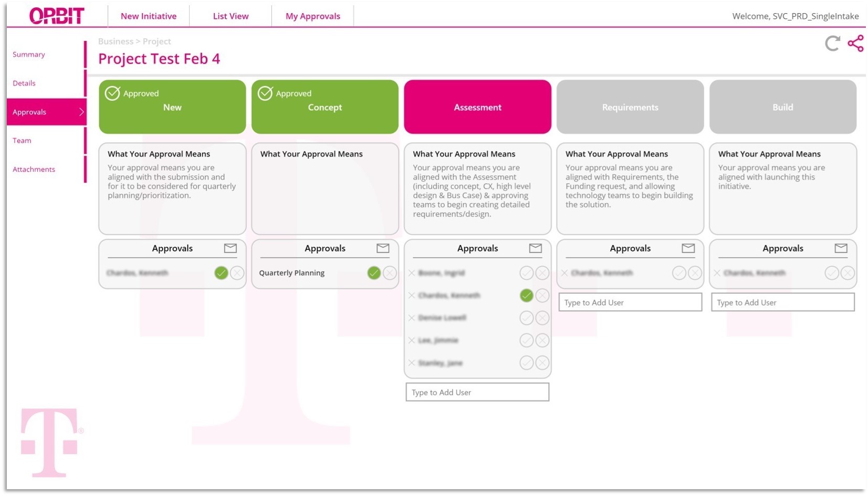868x496 pixels.
Task: Open the email icon in Assessment Approvals
Action: click(x=535, y=248)
